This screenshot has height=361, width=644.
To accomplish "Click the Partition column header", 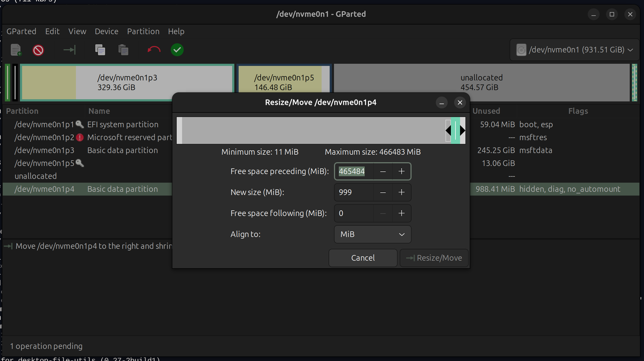I will tap(22, 111).
